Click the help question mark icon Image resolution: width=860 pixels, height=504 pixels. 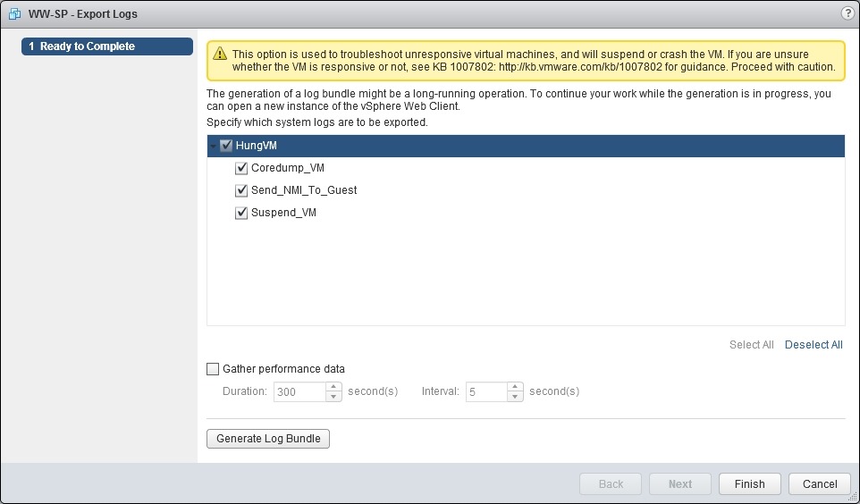(x=847, y=13)
